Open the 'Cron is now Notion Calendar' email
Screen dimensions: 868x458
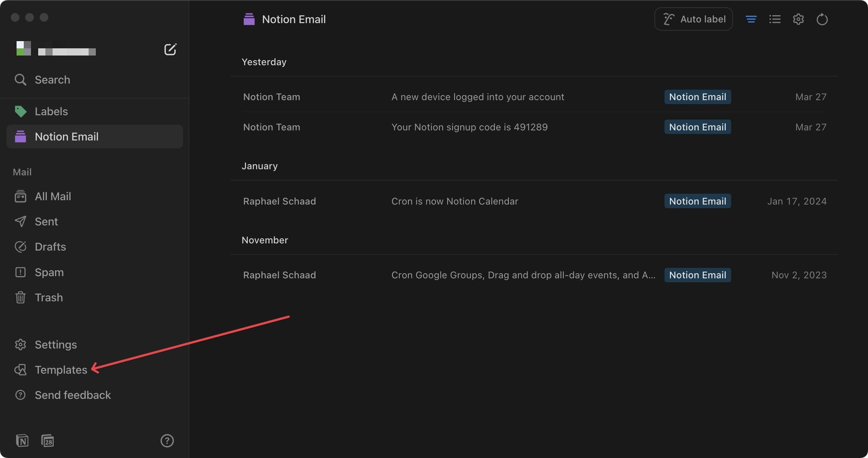coord(534,201)
